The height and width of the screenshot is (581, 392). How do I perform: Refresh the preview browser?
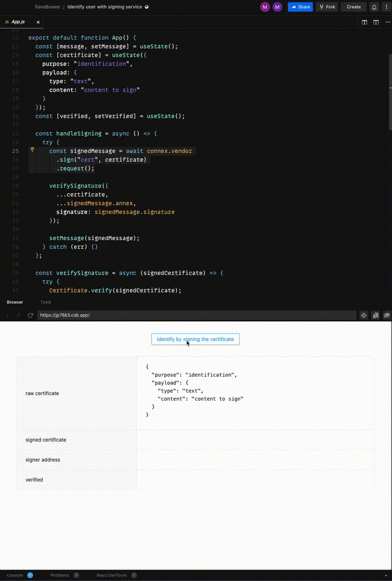click(30, 315)
